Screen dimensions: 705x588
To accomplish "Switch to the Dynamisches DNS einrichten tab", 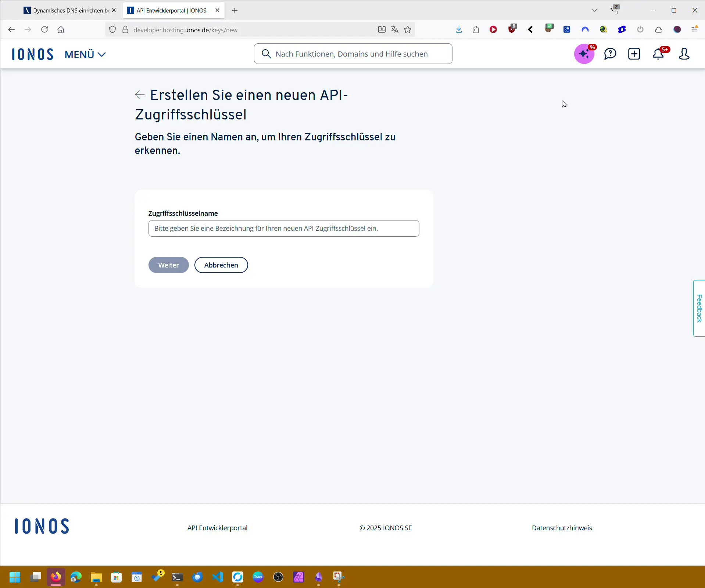I will click(x=68, y=10).
